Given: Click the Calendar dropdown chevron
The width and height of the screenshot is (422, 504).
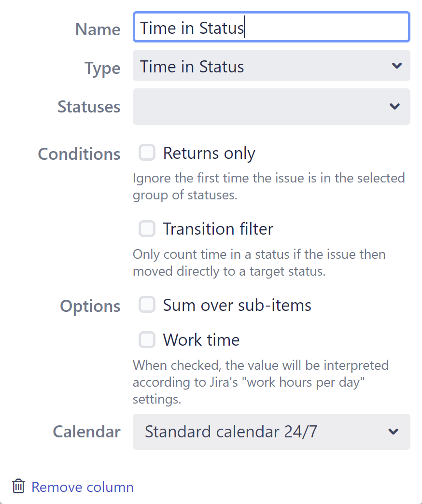Looking at the screenshot, I should point(394,432).
